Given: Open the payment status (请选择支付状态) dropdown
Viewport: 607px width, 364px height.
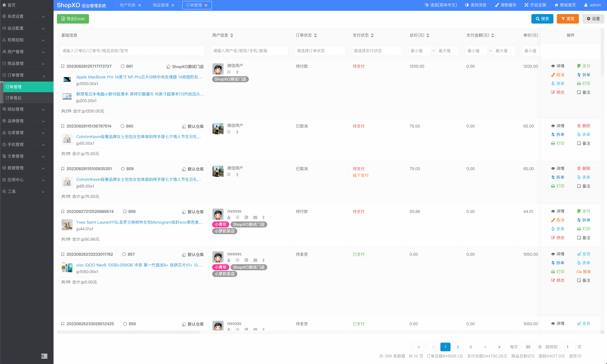Looking at the screenshot, I should coord(377,51).
